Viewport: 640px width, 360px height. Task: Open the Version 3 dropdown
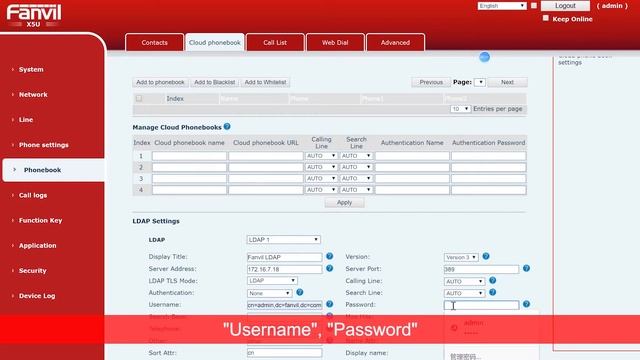(461, 257)
